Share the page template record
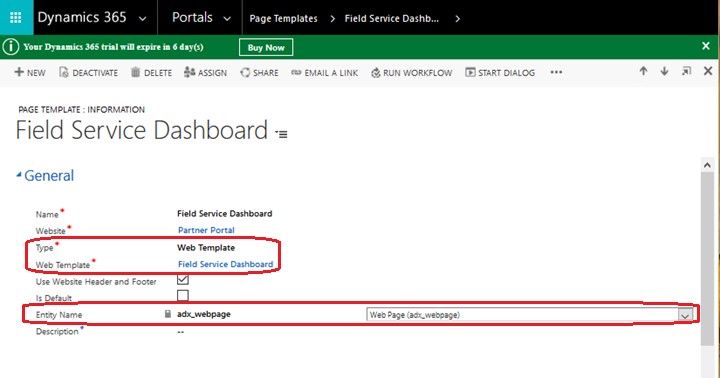This screenshot has width=720, height=378. pos(259,73)
